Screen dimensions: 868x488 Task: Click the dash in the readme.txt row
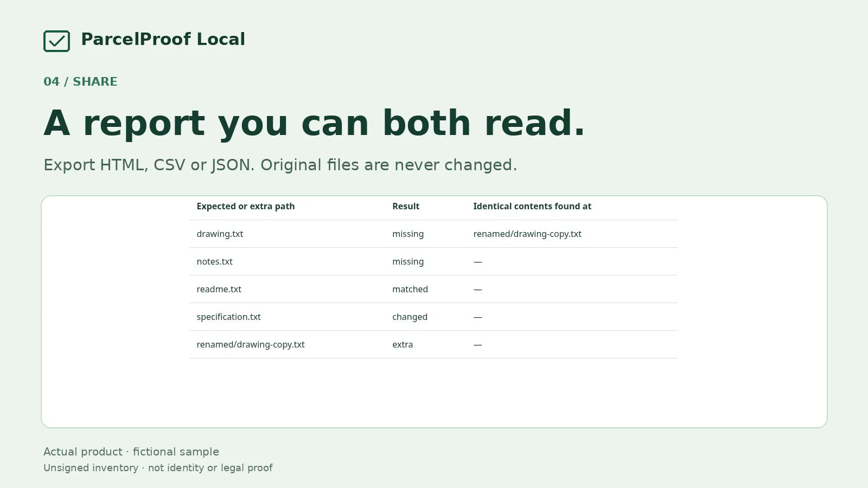477,289
